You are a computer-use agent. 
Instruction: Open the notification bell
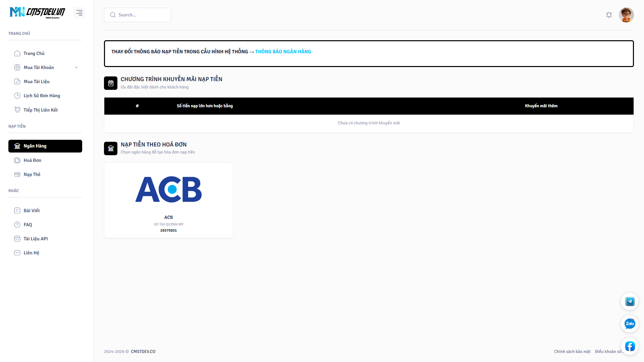609,15
